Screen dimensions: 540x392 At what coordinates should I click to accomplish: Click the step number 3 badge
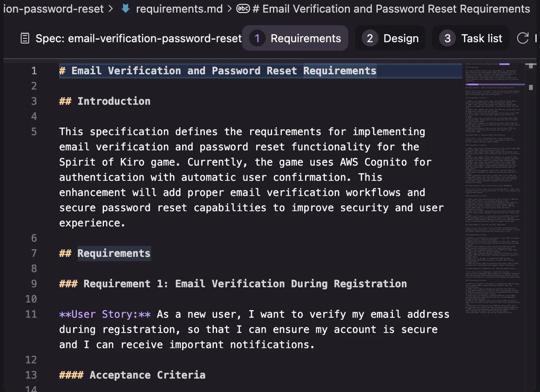447,39
